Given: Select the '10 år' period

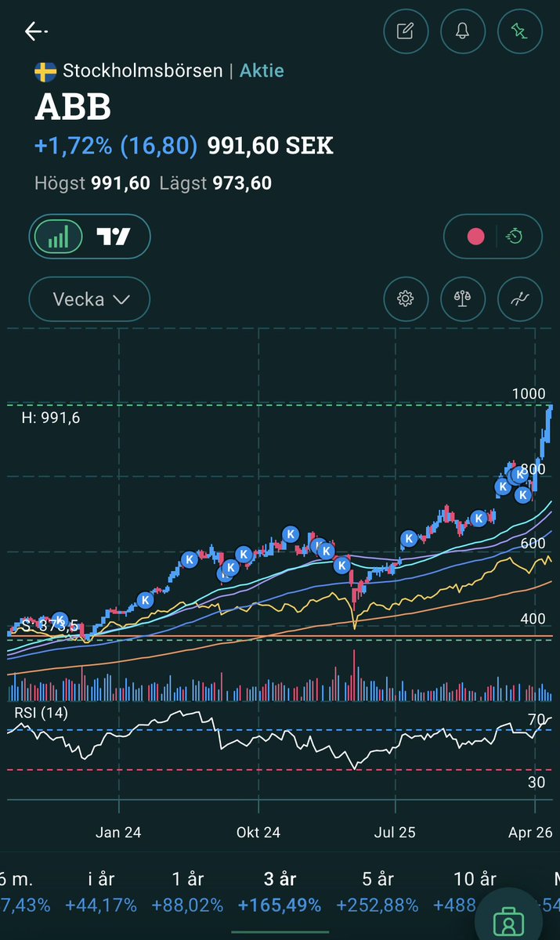Looking at the screenshot, I should tap(475, 878).
